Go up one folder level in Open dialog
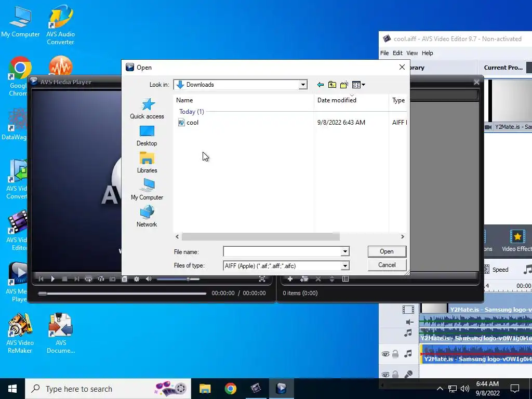This screenshot has width=532, height=399. click(332, 85)
